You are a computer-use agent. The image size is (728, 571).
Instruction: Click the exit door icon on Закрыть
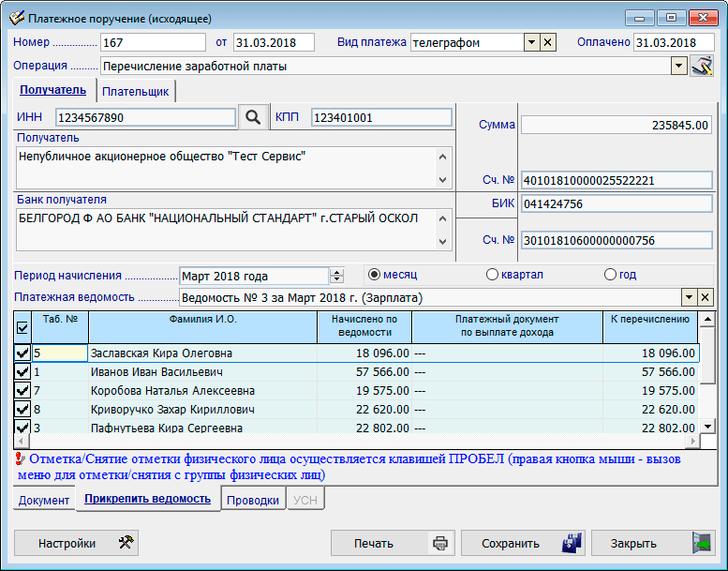(x=702, y=543)
